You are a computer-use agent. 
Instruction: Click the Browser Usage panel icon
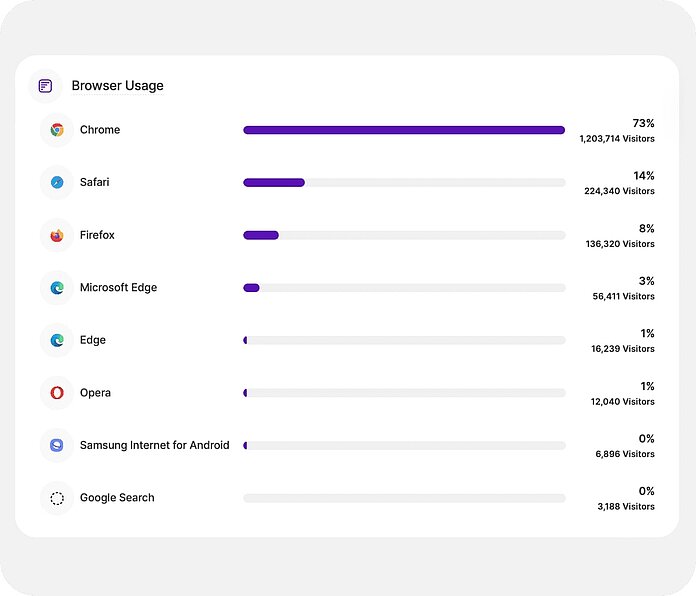[45, 86]
